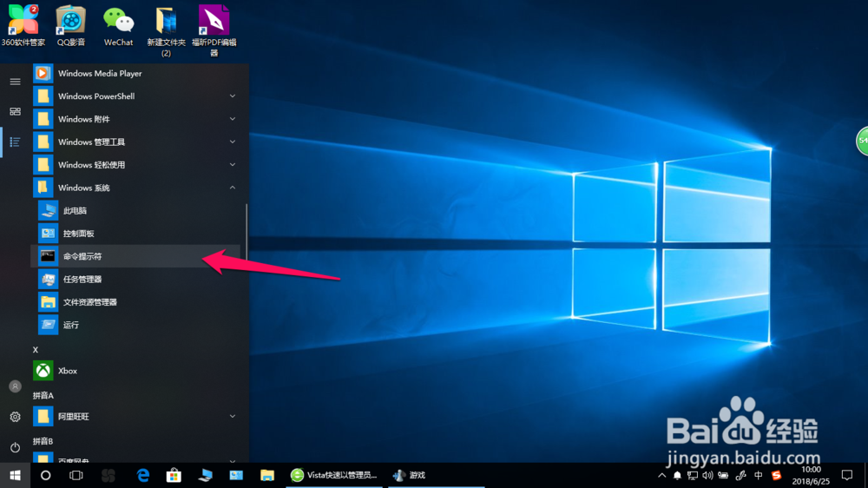This screenshot has height=488, width=868.
Task: Open 控制面板 from Start menu
Action: click(135, 234)
